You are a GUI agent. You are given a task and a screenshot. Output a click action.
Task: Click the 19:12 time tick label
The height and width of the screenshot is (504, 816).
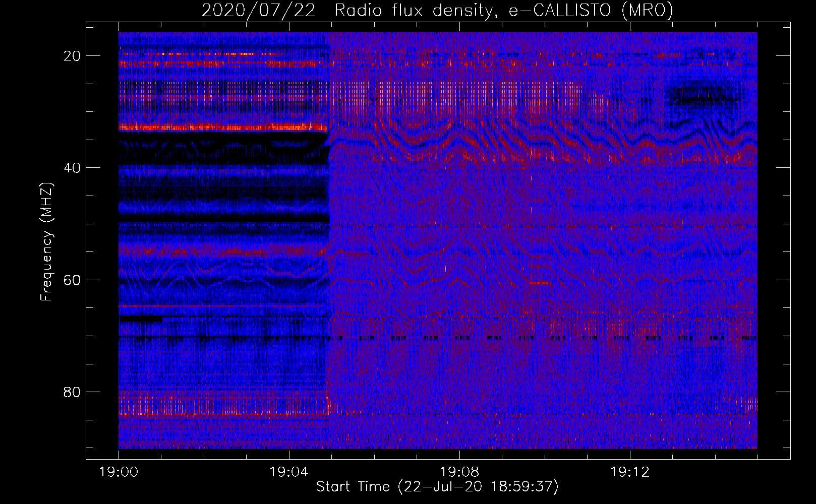coord(630,472)
